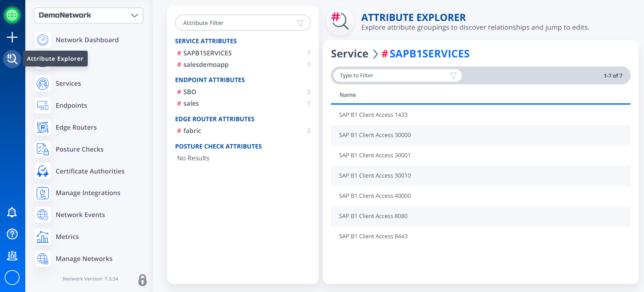The height and width of the screenshot is (292, 644).
Task: Open Attribute Explorer icon in blue sidebar
Action: pos(12,59)
